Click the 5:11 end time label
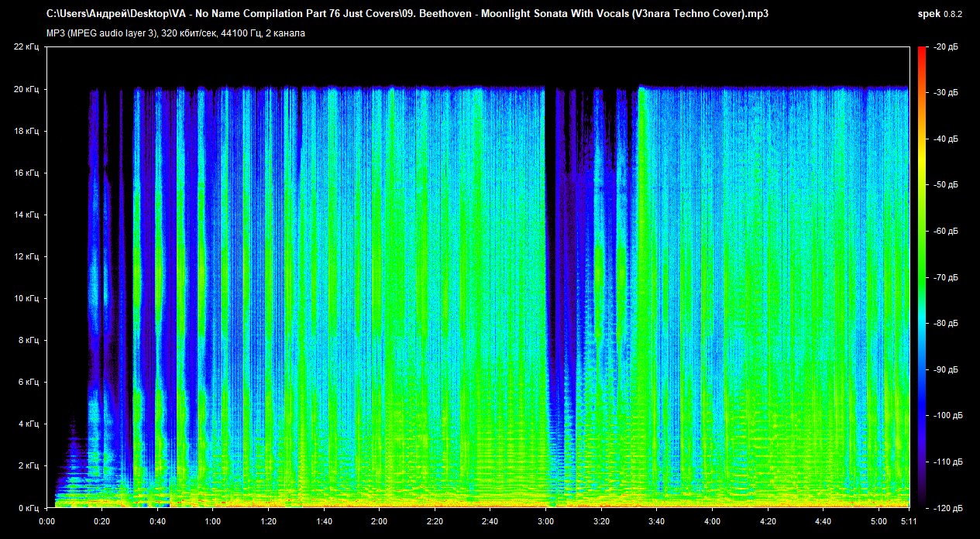This screenshot has width=980, height=539. click(909, 521)
